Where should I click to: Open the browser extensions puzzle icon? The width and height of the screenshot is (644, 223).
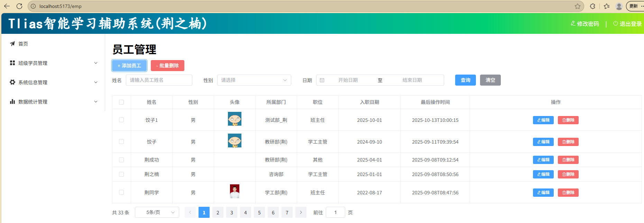[592, 6]
